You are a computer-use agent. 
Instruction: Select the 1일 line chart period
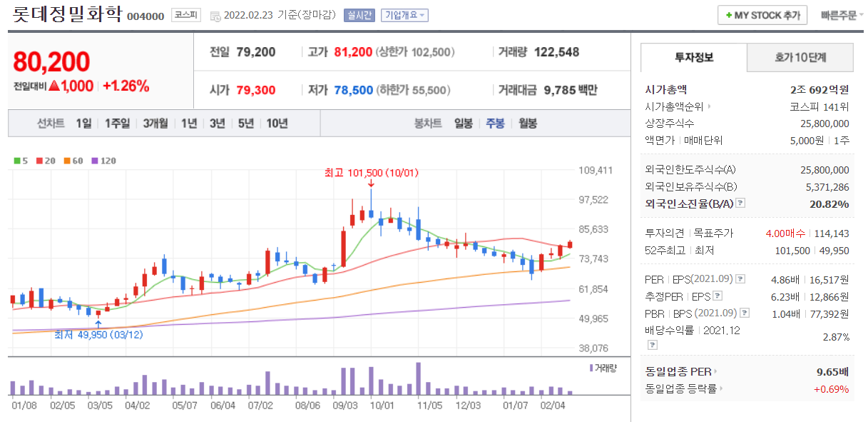coord(83,124)
